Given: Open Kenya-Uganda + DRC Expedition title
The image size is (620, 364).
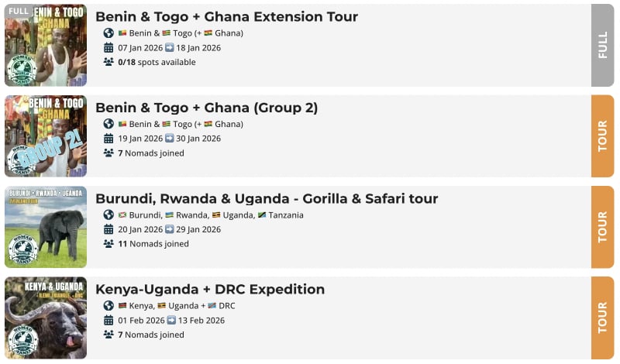Looking at the screenshot, I should pos(210,290).
